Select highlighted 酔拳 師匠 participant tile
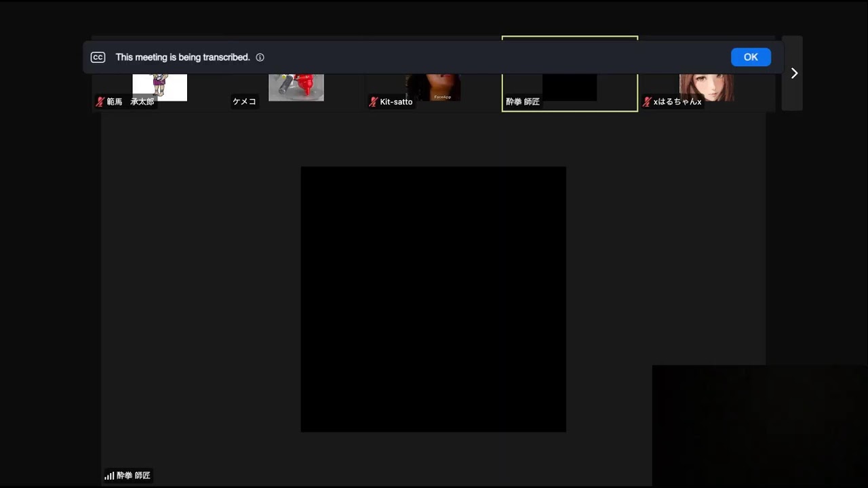Viewport: 868px width, 488px height. (x=570, y=87)
